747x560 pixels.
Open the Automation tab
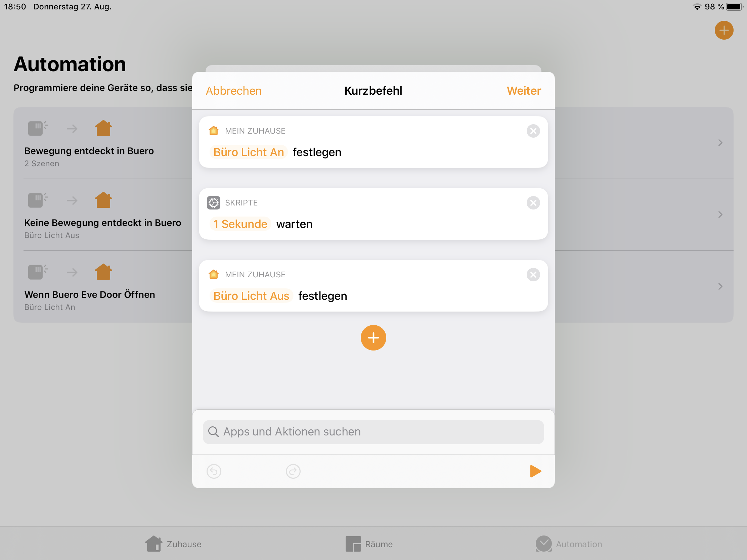pos(569,544)
